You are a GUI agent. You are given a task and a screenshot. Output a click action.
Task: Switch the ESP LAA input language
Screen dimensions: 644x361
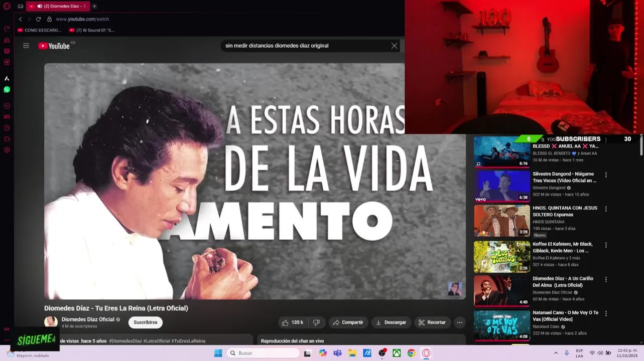tap(579, 353)
